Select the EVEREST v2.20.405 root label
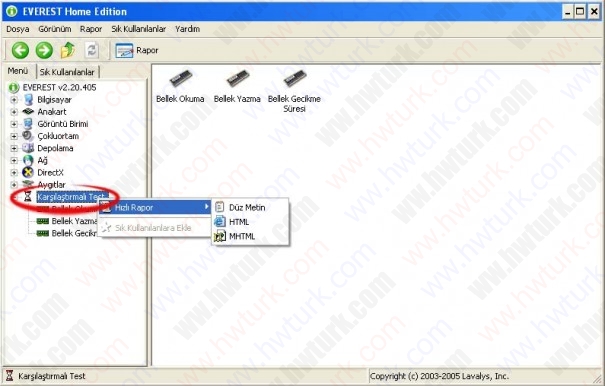The image size is (605, 386). [x=59, y=87]
